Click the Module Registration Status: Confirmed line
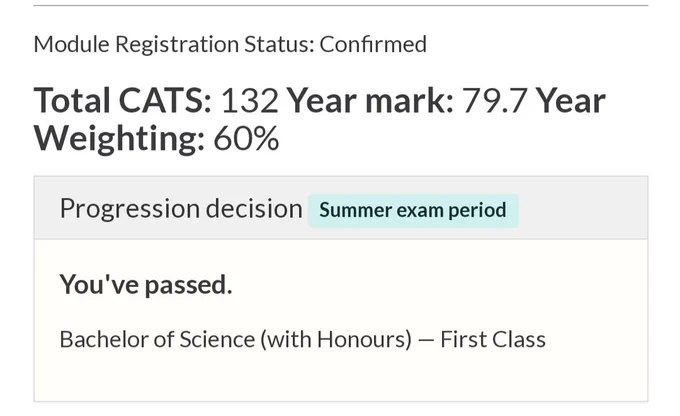 point(230,44)
